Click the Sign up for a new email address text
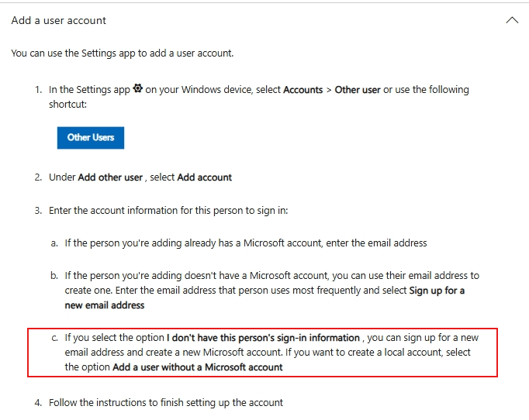 (436, 291)
